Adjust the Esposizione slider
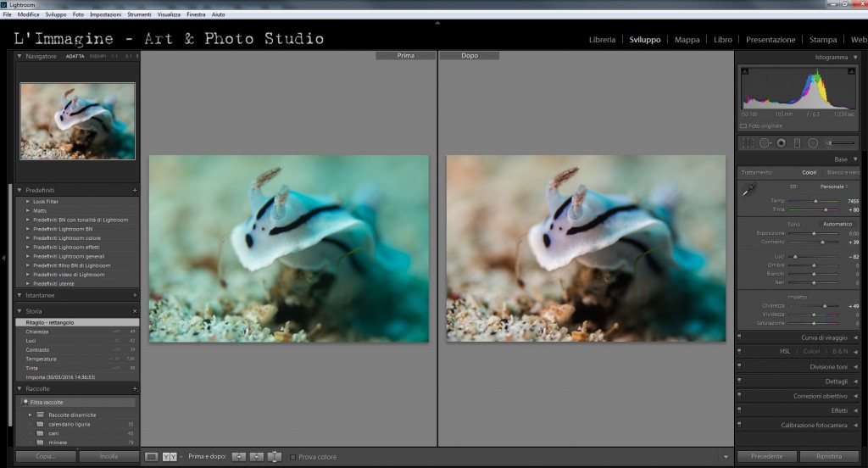The image size is (868, 468). (814, 233)
